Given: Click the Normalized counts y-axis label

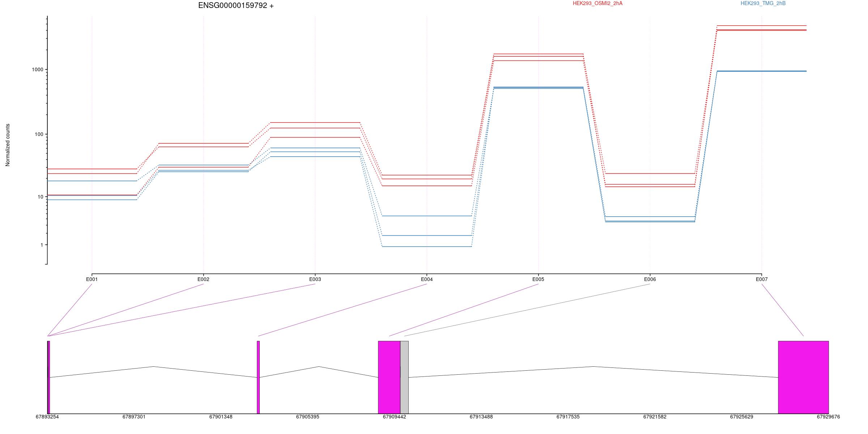Looking at the screenshot, I should pos(8,145).
